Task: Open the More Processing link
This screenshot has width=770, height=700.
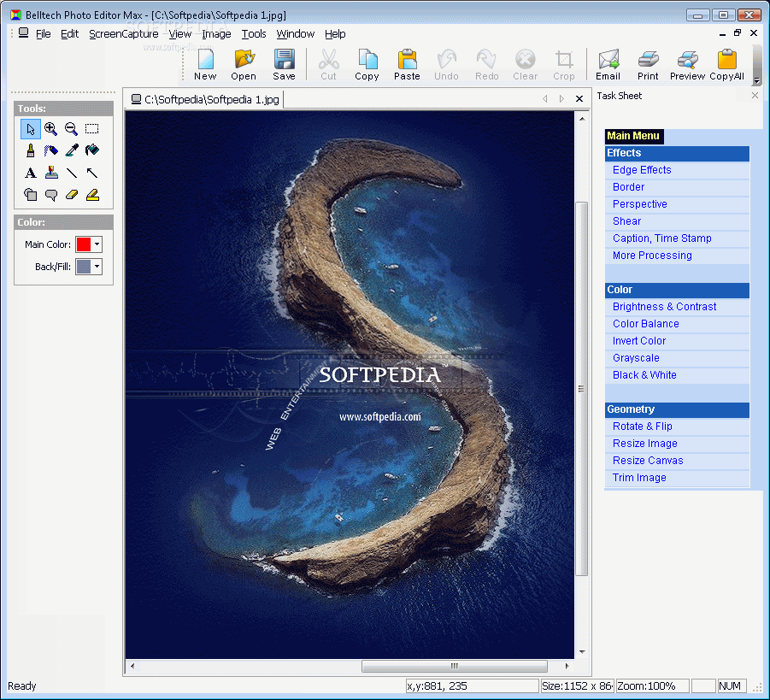Action: point(652,256)
